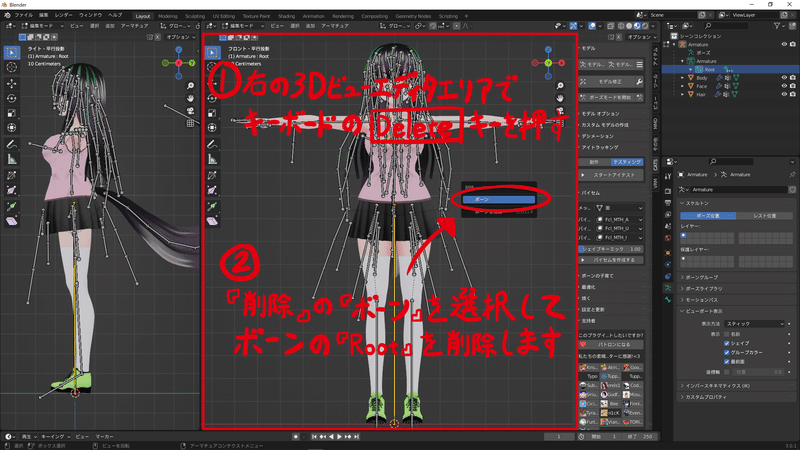This screenshot has width=800, height=450.
Task: Select the Scale tool in left viewport
Action: pos(12,113)
